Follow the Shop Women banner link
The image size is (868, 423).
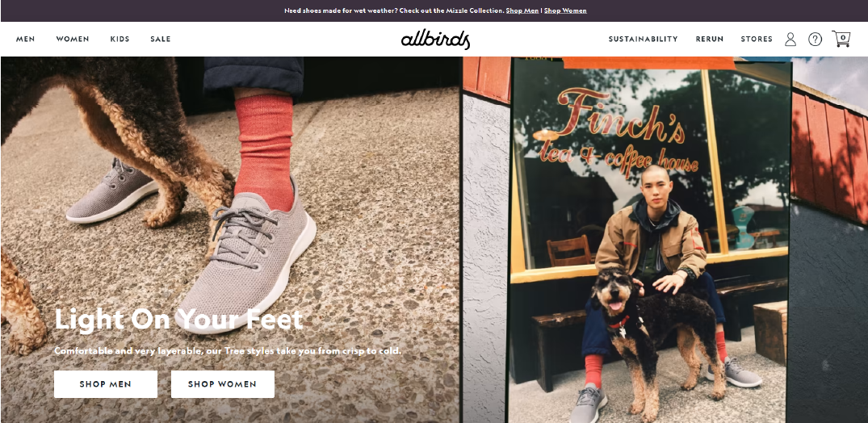tap(565, 10)
